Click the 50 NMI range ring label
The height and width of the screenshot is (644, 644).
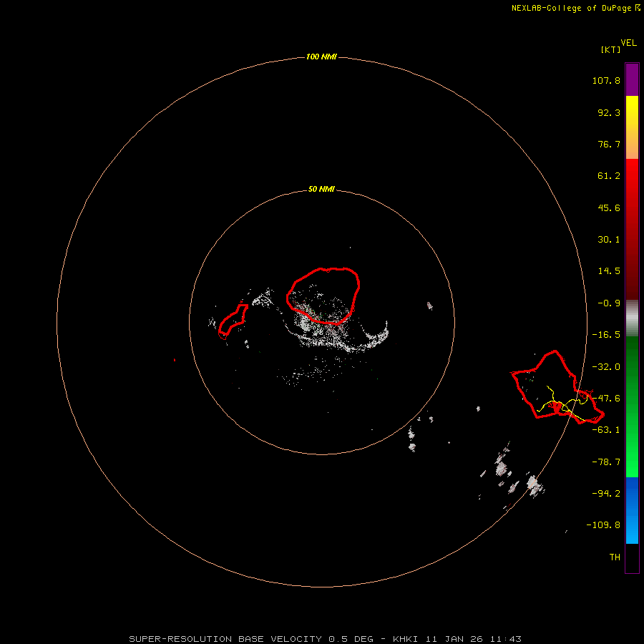(x=321, y=190)
